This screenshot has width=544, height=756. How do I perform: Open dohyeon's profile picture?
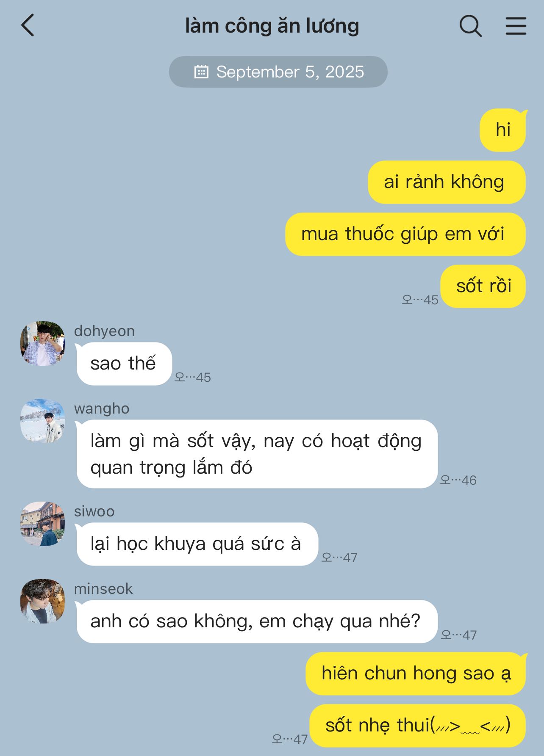point(42,343)
